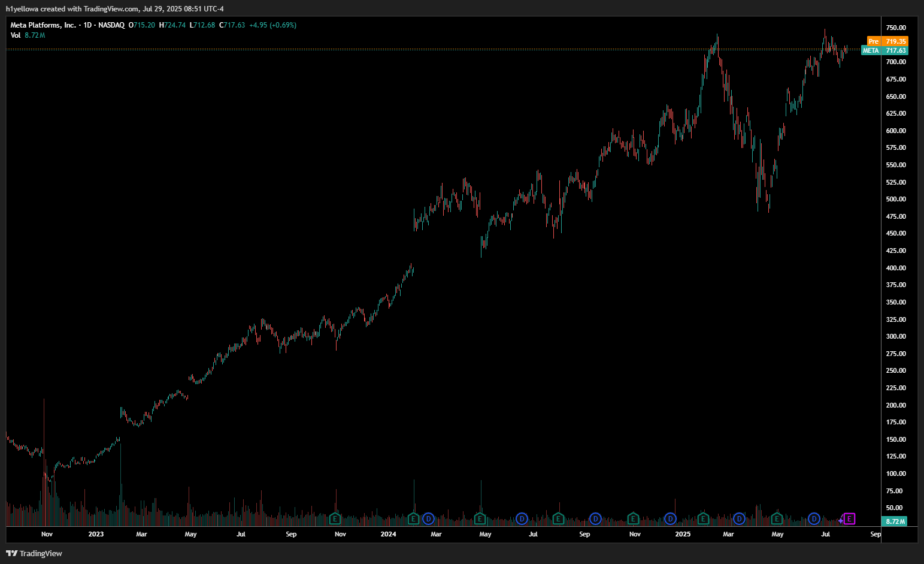Viewport: 924px width, 564px height.
Task: Click the dividend marker left of Mar 2024
Action: (428, 518)
